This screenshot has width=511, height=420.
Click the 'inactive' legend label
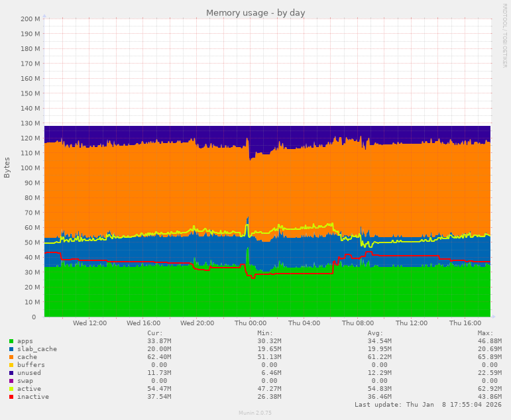(x=33, y=397)
